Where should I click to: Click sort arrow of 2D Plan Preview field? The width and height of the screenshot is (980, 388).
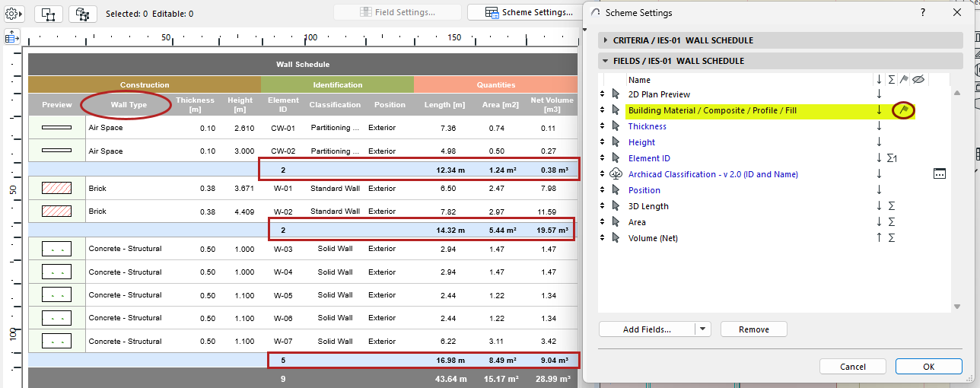click(879, 94)
